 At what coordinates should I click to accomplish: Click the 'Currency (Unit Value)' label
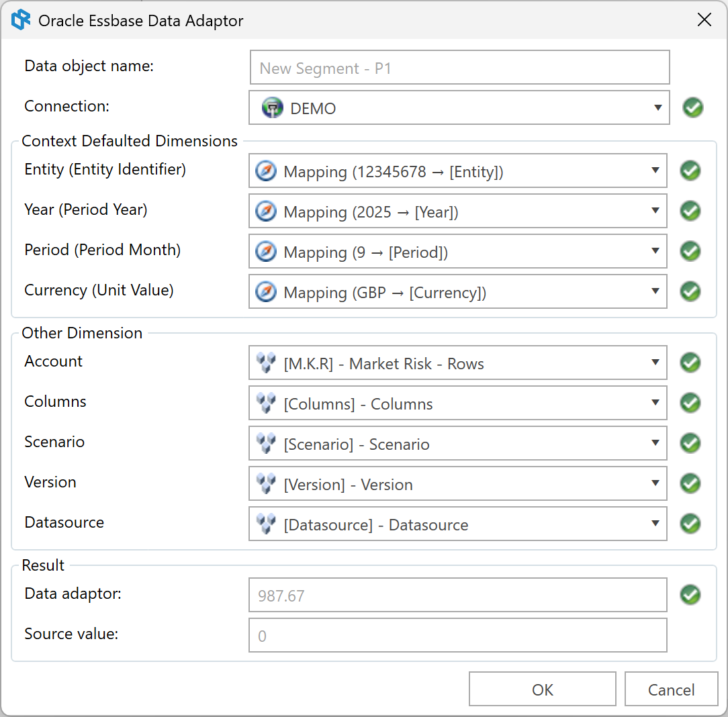[99, 291]
